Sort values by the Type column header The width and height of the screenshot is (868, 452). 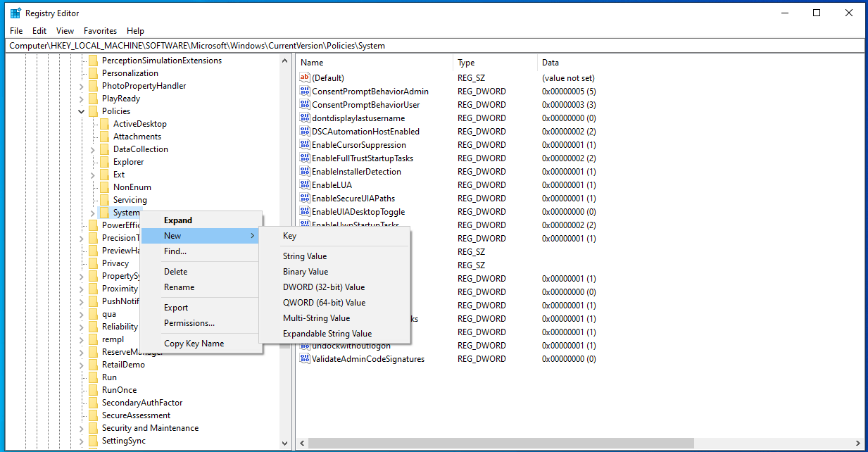[495, 63]
